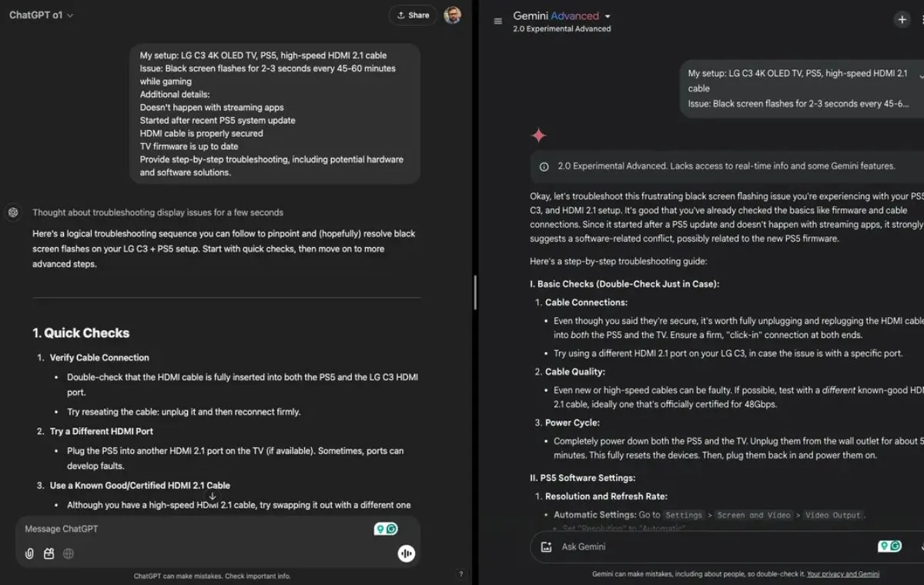Viewport: 924px width, 585px height.
Task: Open the ChatGPT tools icon beside paperclip
Action: (49, 553)
